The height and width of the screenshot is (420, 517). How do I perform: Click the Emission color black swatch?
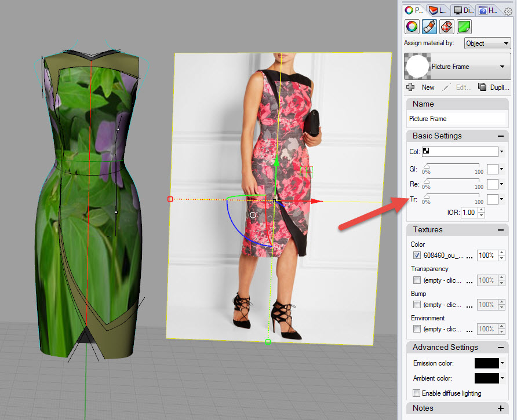(x=486, y=363)
